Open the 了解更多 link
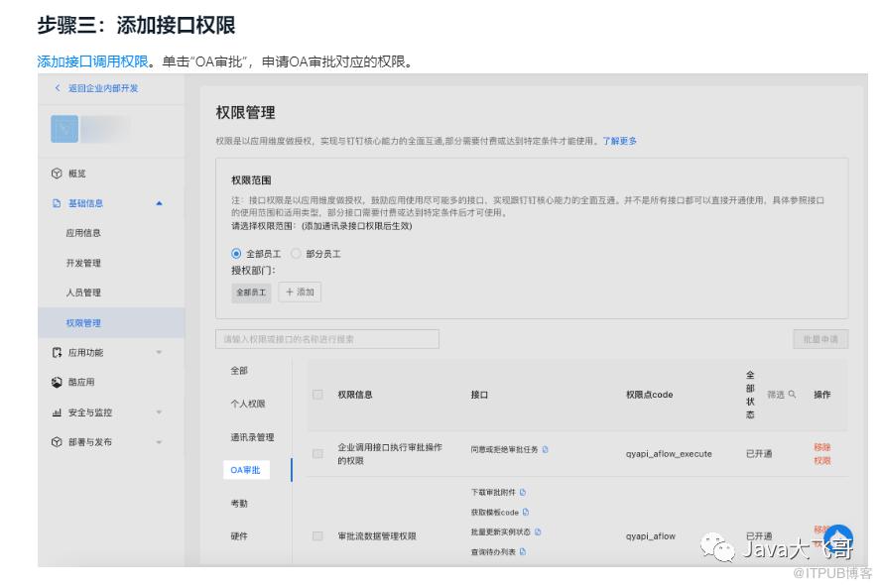This screenshot has width=882, height=588. 619,141
